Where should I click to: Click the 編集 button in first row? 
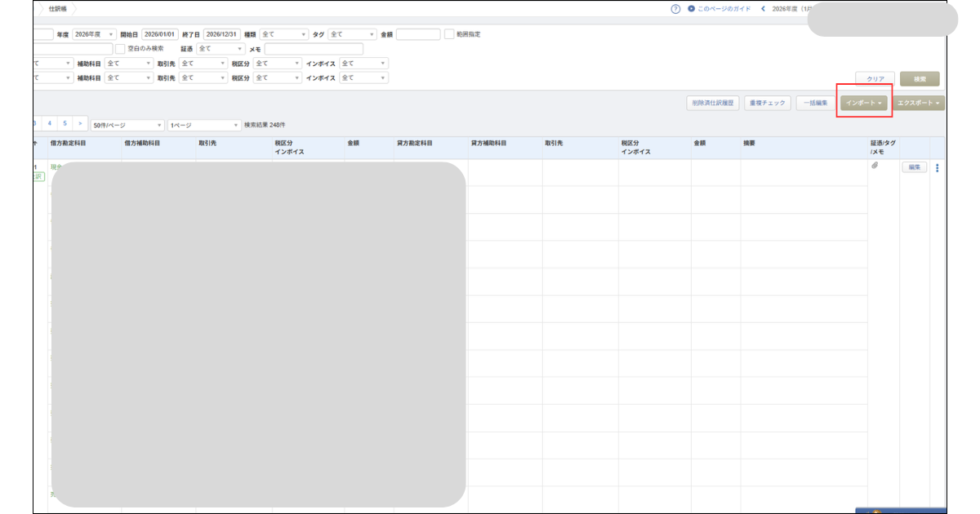tap(914, 167)
